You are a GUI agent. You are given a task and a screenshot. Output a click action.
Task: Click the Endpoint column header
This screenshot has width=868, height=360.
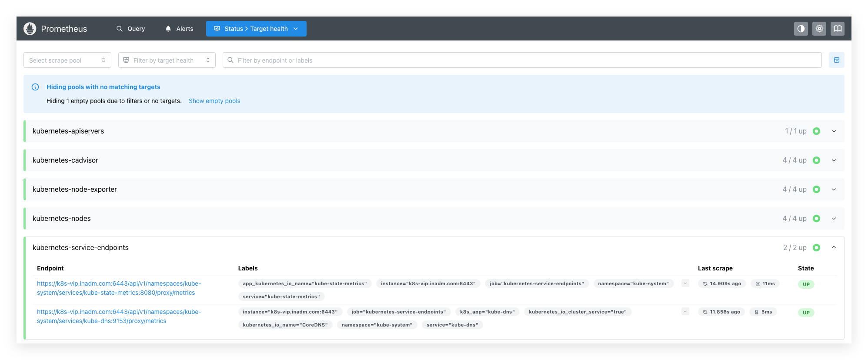pos(50,268)
